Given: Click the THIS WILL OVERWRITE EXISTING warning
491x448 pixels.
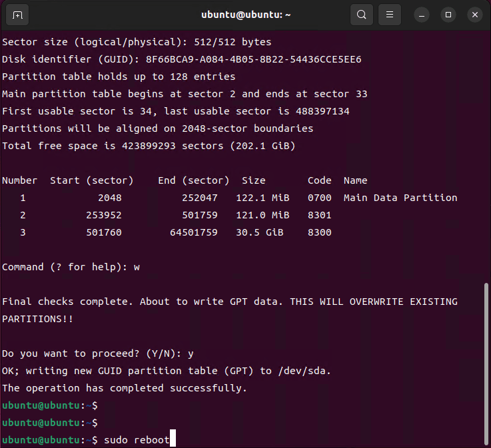Looking at the screenshot, I should [x=374, y=302].
